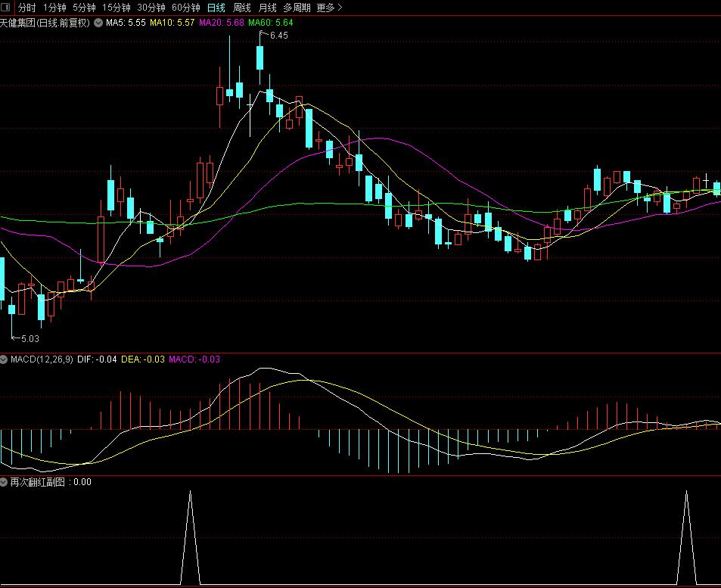This screenshot has height=588, width=721.
Task: Switch chart to 30分钟 period
Action: [x=151, y=8]
